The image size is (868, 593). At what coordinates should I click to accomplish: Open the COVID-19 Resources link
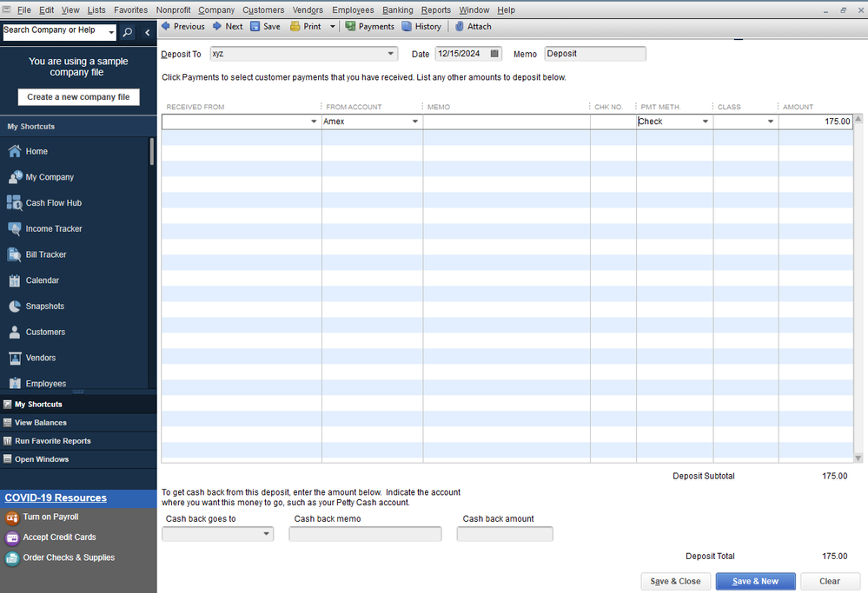(56, 497)
